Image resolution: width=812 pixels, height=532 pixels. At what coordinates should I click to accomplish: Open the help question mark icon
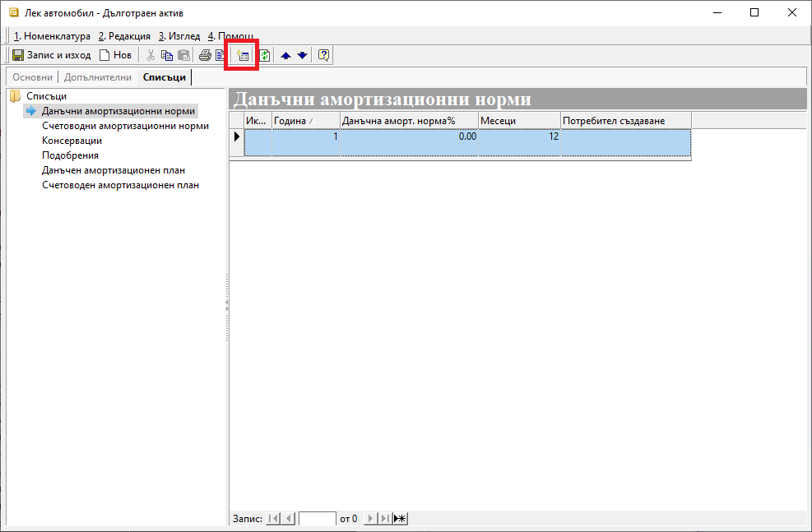(x=323, y=56)
